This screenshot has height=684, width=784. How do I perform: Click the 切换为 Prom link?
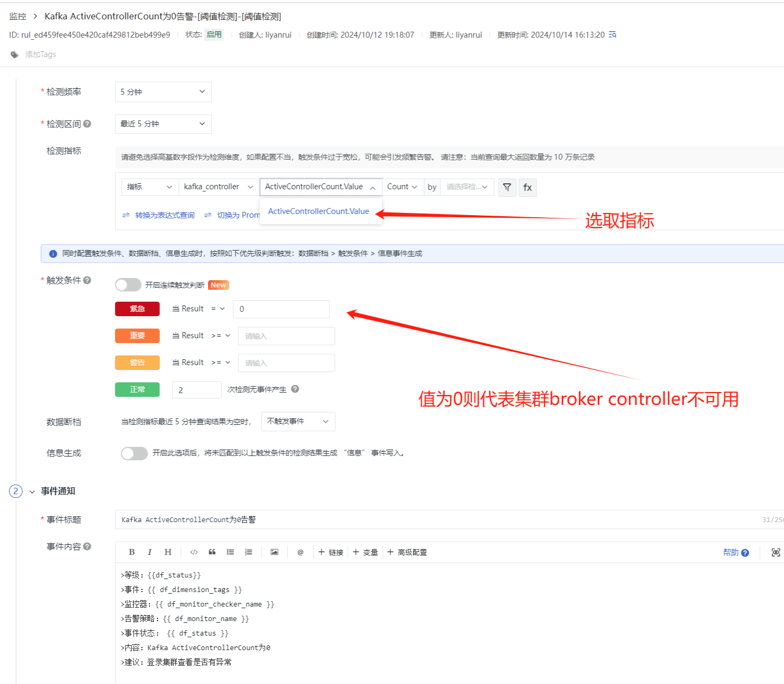point(238,215)
